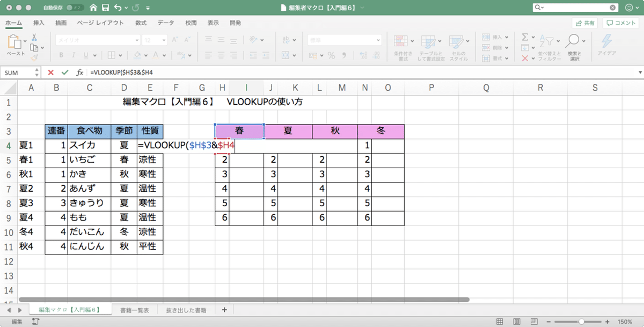
Task: Click the redo arrow icon
Action: point(136,8)
